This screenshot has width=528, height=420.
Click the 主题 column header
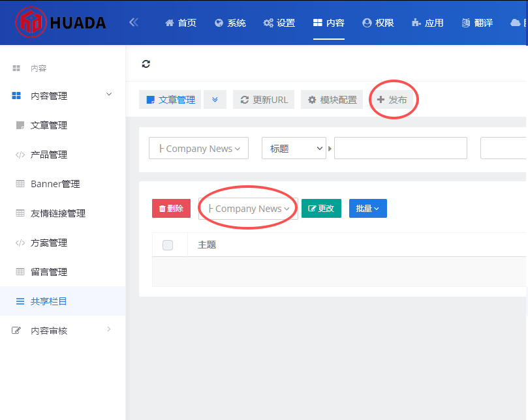207,245
